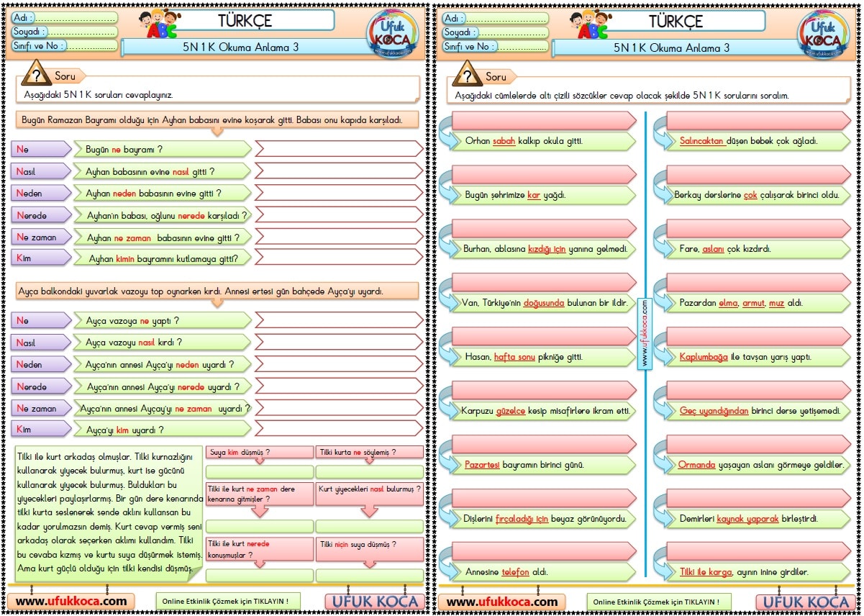Click answer box next to 'Ayça vazoyu nasıl kırdı ?'
The width and height of the screenshot is (864, 616).
click(340, 342)
